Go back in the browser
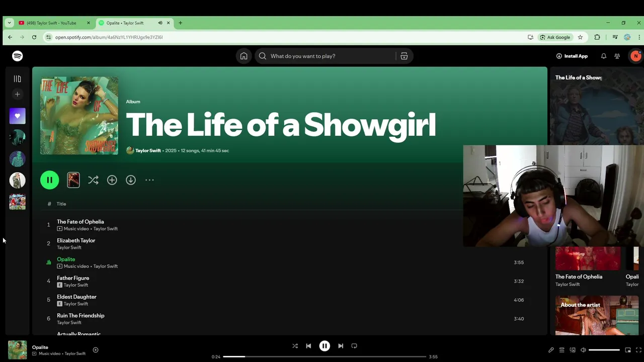Screen dimensions: 644x362 pos(10,37)
